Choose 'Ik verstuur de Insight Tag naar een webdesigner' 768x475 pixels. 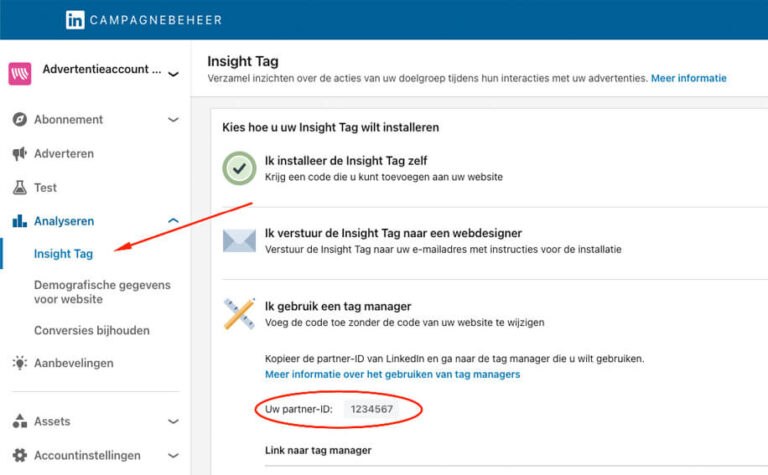coord(393,233)
